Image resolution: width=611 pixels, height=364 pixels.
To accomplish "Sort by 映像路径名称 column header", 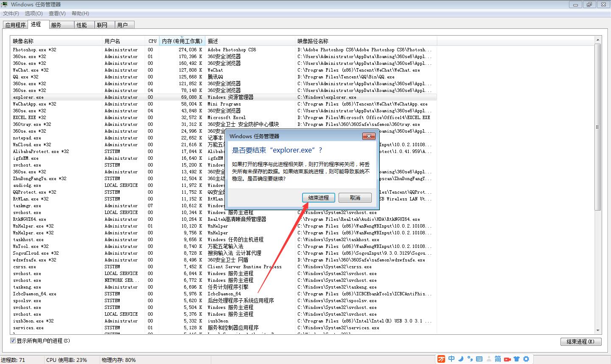I will pyautogui.click(x=366, y=41).
